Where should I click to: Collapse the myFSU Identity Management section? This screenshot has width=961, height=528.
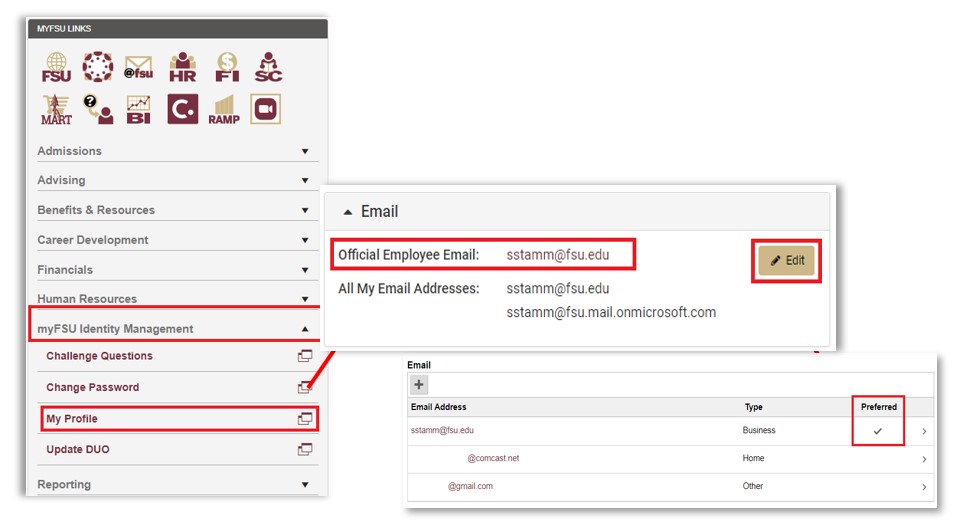click(x=305, y=328)
